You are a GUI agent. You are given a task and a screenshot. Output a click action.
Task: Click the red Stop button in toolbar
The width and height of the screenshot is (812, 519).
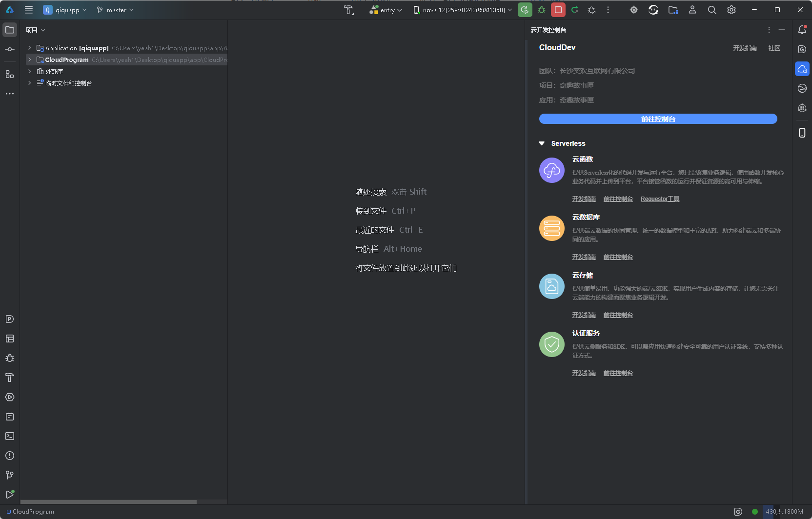click(x=558, y=10)
